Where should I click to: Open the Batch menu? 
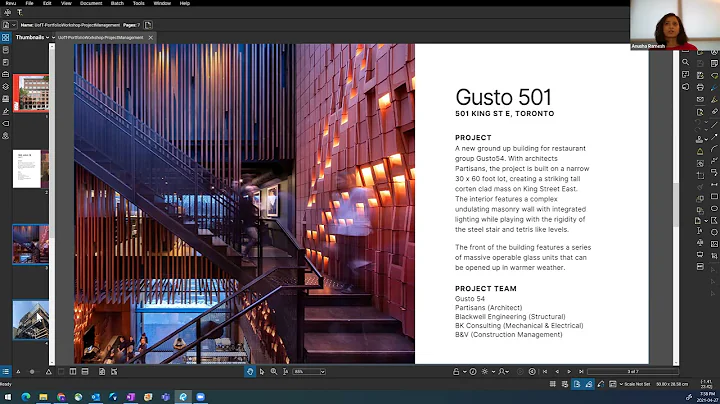(117, 3)
